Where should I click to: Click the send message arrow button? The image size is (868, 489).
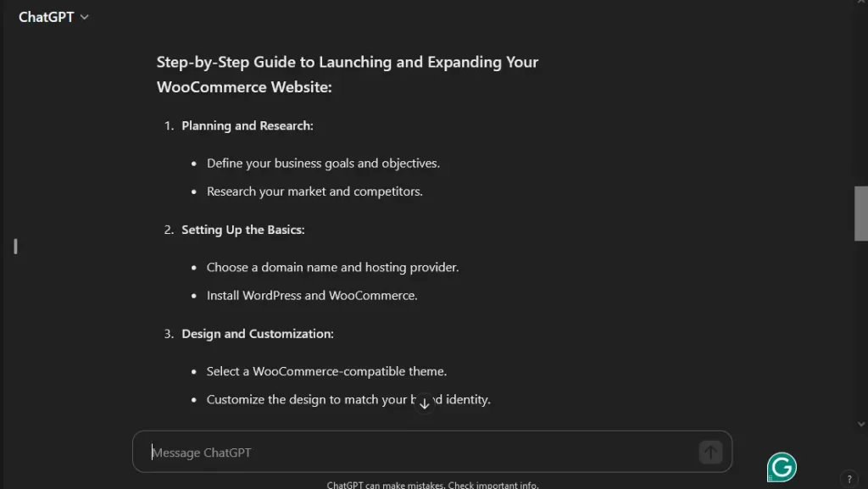[x=710, y=453]
